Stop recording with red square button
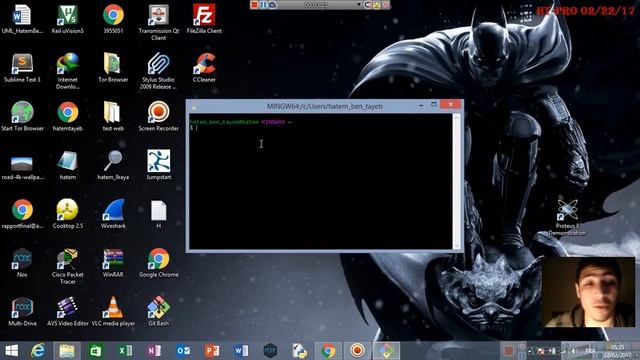Viewport: 640px width, 360px height. coord(255,4)
